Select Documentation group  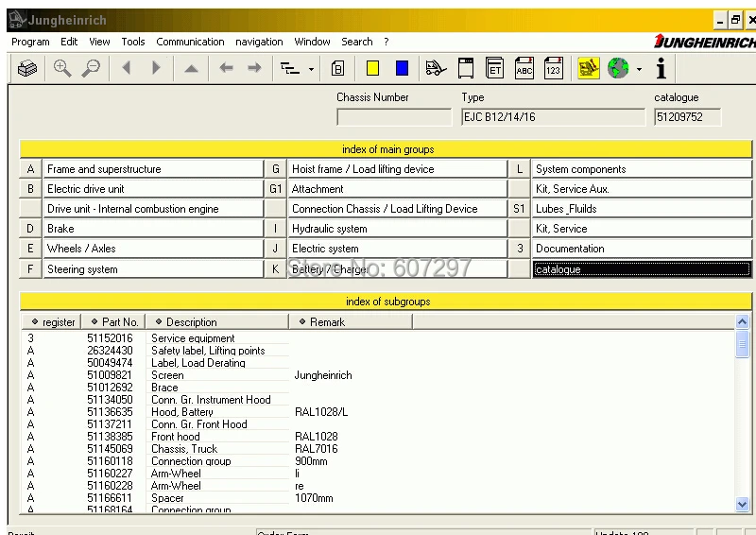coord(642,249)
